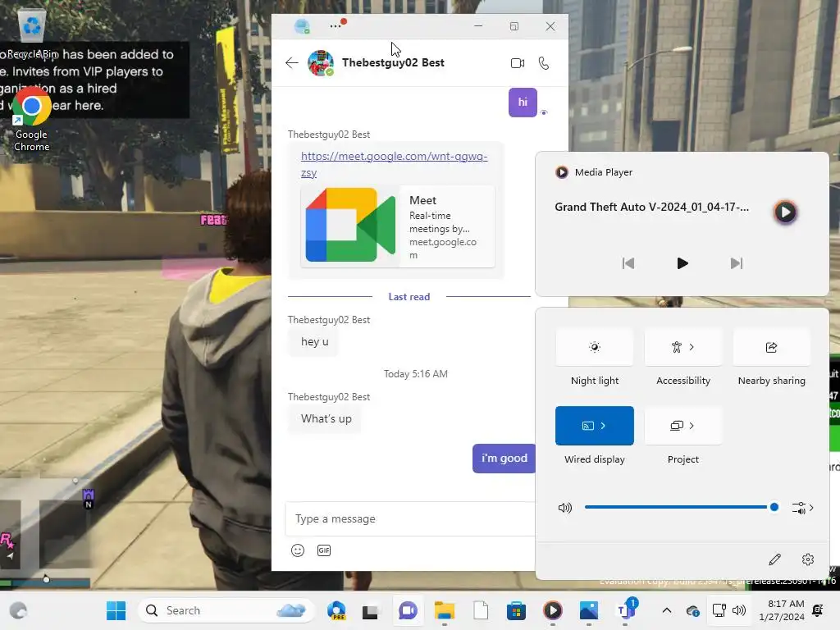
Task: Click the "hi" sent message bubble
Action: click(523, 102)
